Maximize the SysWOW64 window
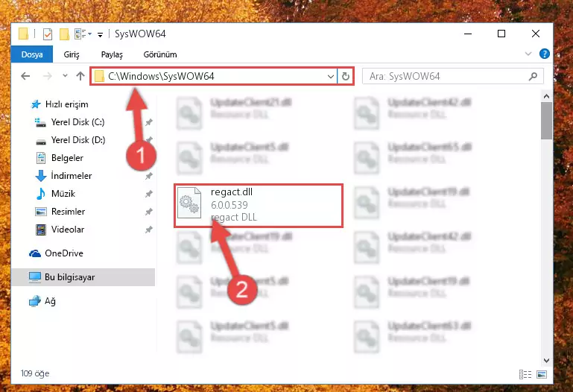The width and height of the screenshot is (573, 392). tap(501, 34)
